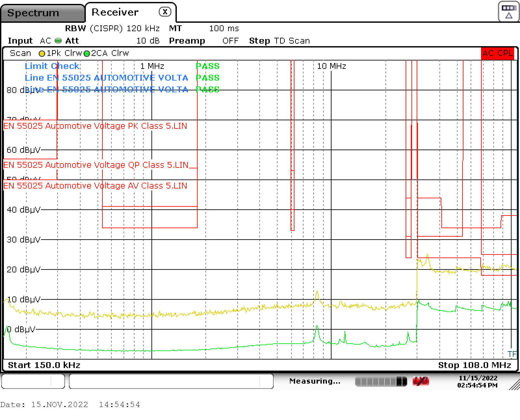The width and height of the screenshot is (520, 420).
Task: Switch to the Spectrum tab
Action: point(33,13)
